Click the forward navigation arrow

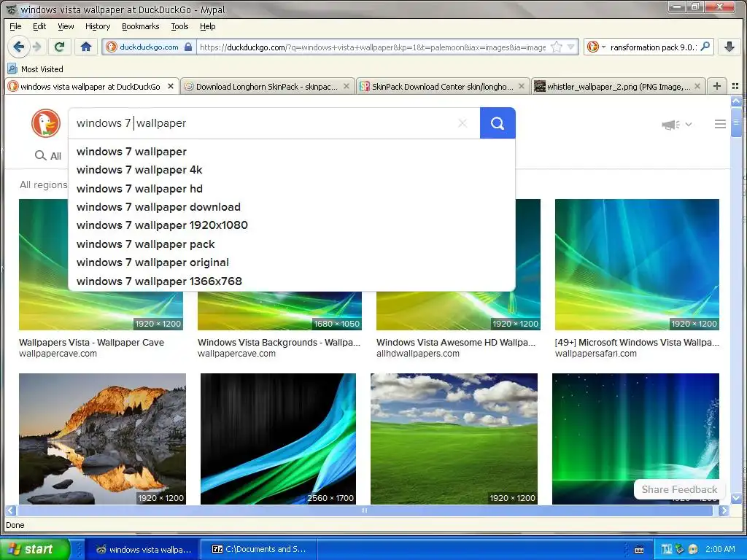click(36, 47)
